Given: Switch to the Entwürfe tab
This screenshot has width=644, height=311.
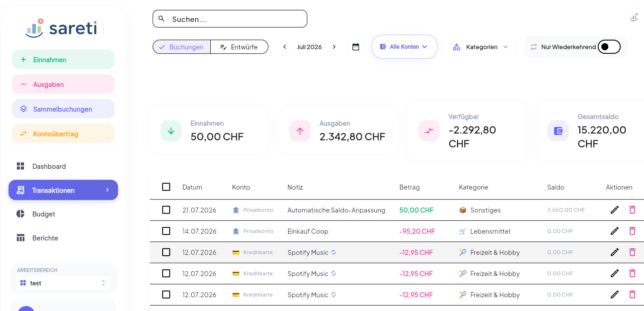Looking at the screenshot, I should pos(239,47).
